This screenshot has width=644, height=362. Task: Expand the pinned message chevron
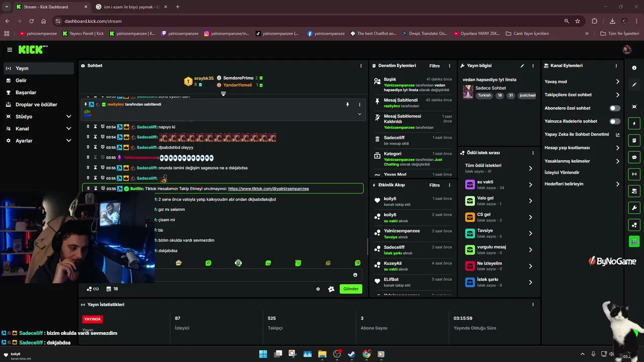point(359,114)
